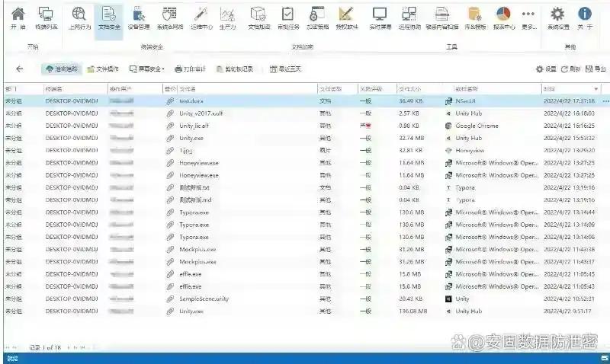610x364 pixels.
Task: Click the 导出 export button
Action: [596, 69]
